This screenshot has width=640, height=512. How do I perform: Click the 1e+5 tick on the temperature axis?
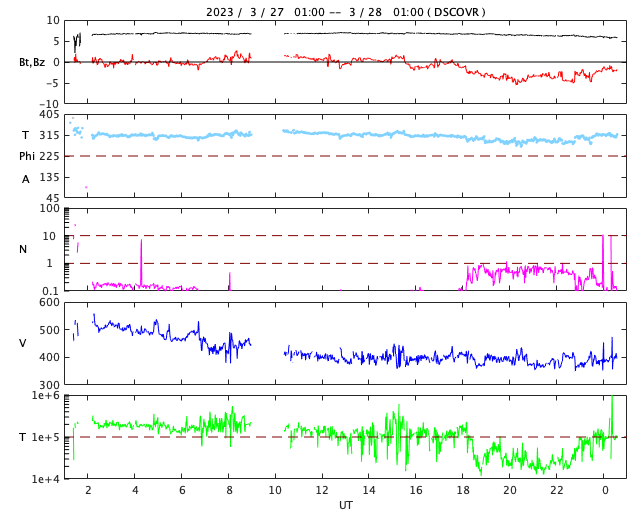tap(46, 437)
